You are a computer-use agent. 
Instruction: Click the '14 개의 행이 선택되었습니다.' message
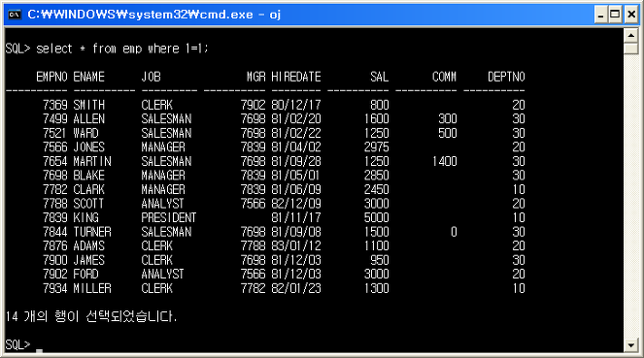tap(91, 316)
